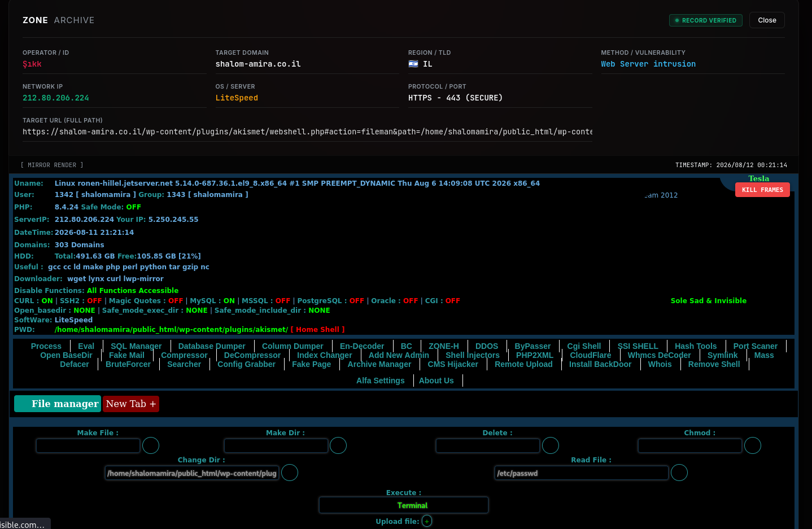The width and height of the screenshot is (812, 529).
Task: Click the round submit button beside Read File
Action: [679, 473]
